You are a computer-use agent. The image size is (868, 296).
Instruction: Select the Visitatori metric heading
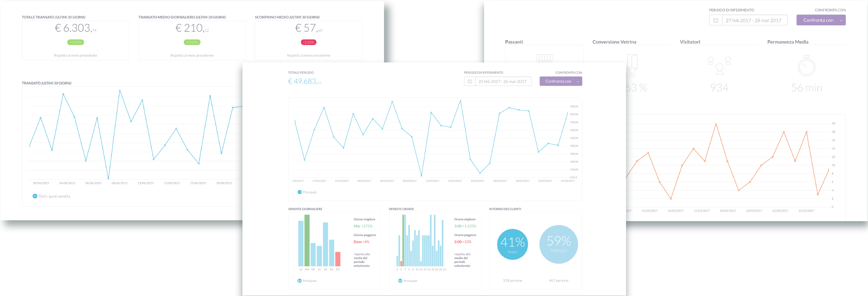[x=690, y=42]
